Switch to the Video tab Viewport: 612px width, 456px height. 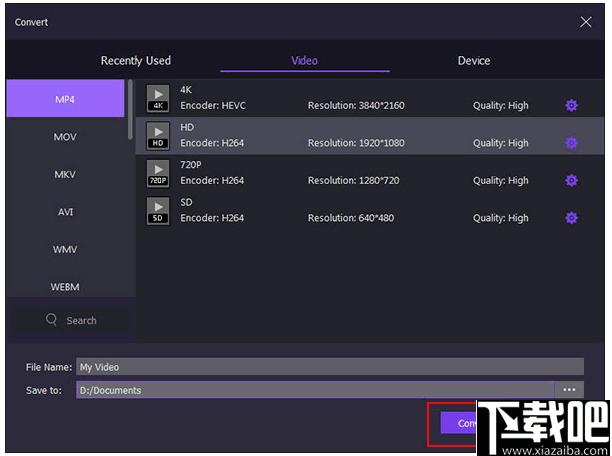pyautogui.click(x=304, y=61)
